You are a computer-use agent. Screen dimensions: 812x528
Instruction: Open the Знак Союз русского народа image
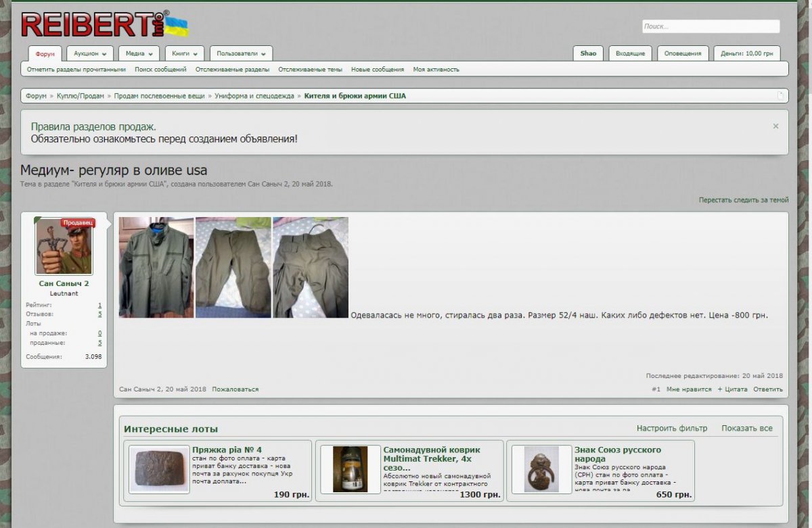pyautogui.click(x=541, y=469)
